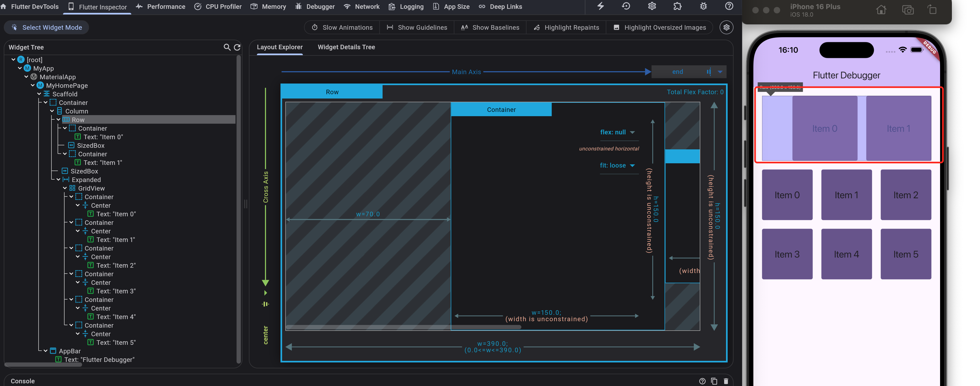Image resolution: width=980 pixels, height=386 pixels.
Task: Open Flutter Inspector settings gear
Action: tap(726, 27)
